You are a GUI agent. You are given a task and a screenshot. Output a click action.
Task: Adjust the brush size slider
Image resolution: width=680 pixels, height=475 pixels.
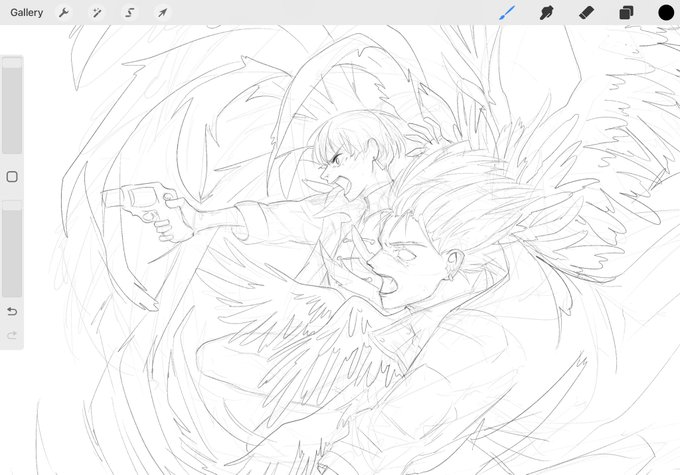pyautogui.click(x=12, y=105)
